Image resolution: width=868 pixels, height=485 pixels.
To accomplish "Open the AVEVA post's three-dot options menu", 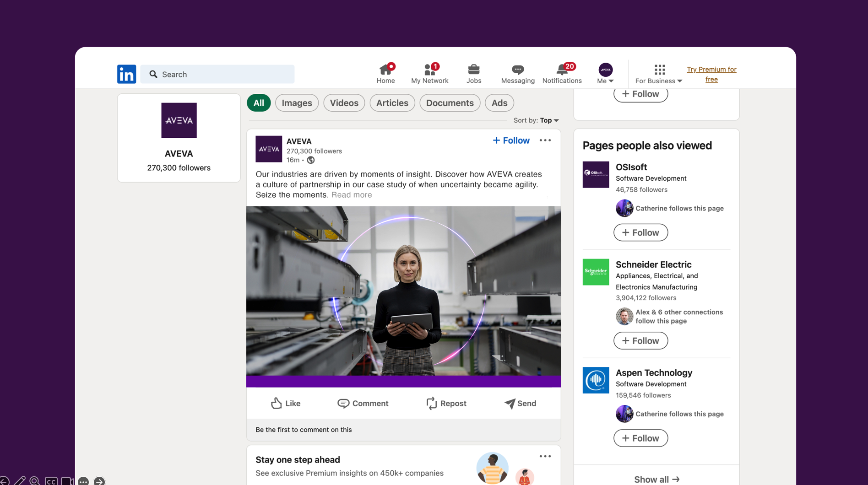I will tap(545, 140).
